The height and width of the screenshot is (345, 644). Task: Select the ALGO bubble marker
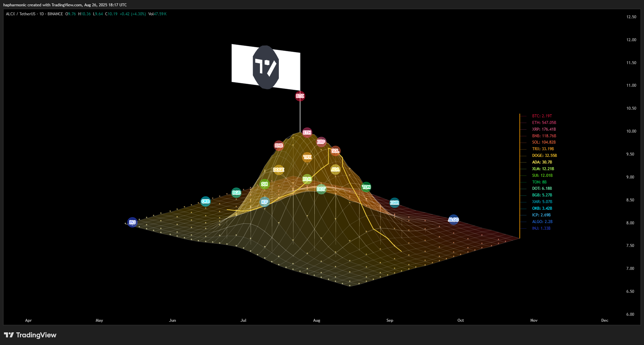pyautogui.click(x=453, y=220)
